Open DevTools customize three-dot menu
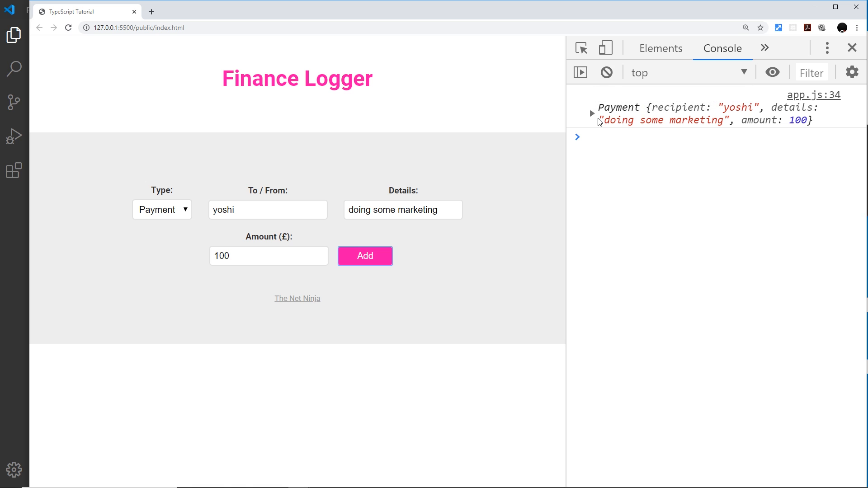 (827, 48)
